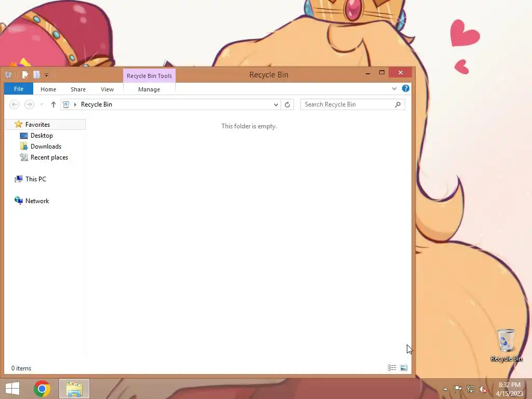532x399 pixels.
Task: Click the Recycle Bin Tools contextual tab
Action: 149,76
